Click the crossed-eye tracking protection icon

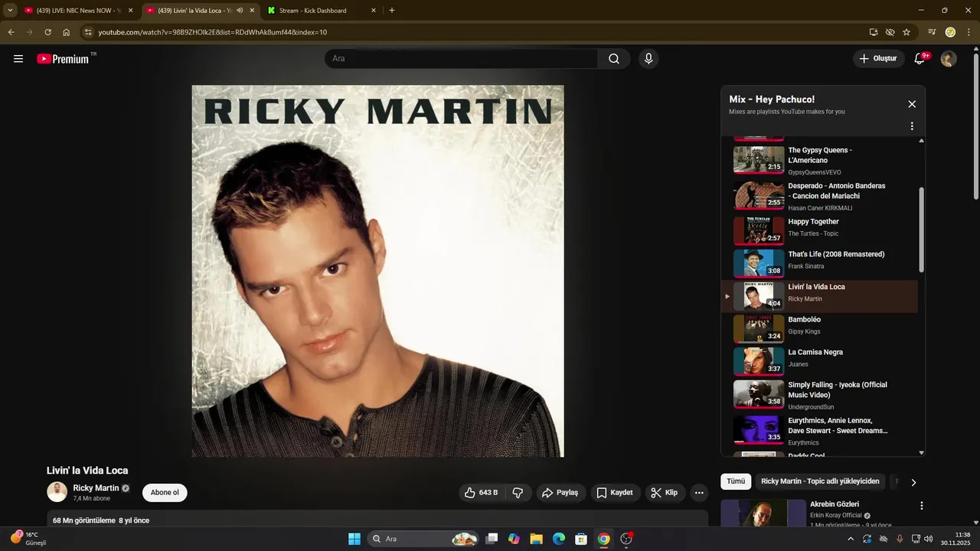(x=890, y=32)
